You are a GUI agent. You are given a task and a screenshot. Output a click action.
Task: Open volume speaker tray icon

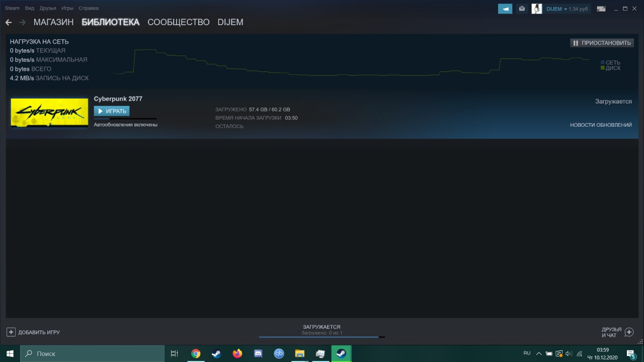[569, 353]
